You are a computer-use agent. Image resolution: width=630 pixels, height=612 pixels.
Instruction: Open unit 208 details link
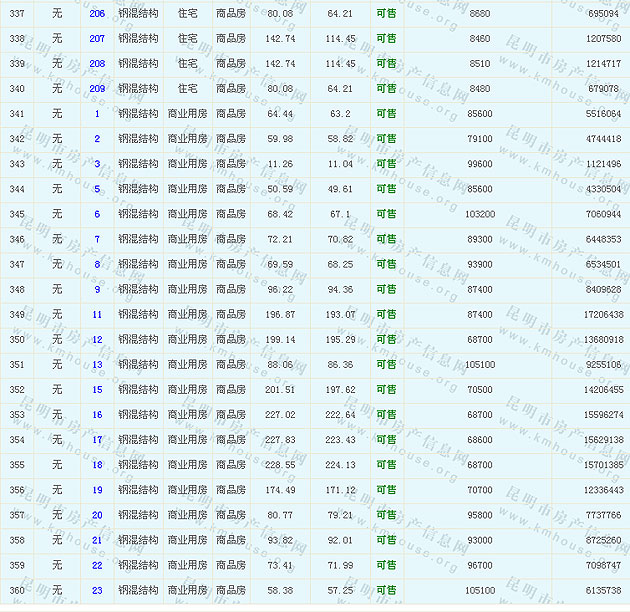(x=97, y=63)
